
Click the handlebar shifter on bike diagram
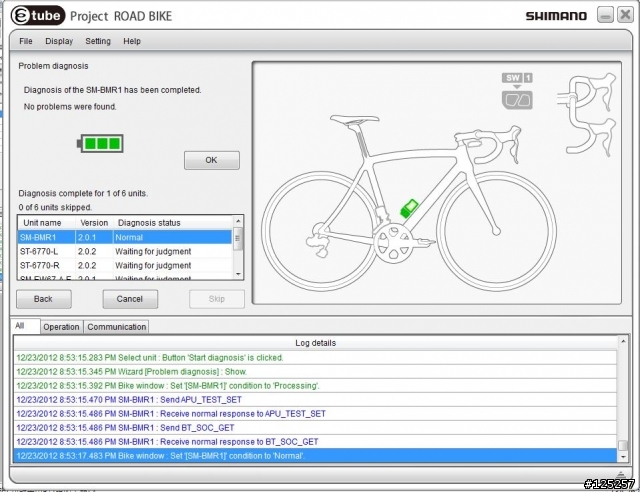[513, 143]
